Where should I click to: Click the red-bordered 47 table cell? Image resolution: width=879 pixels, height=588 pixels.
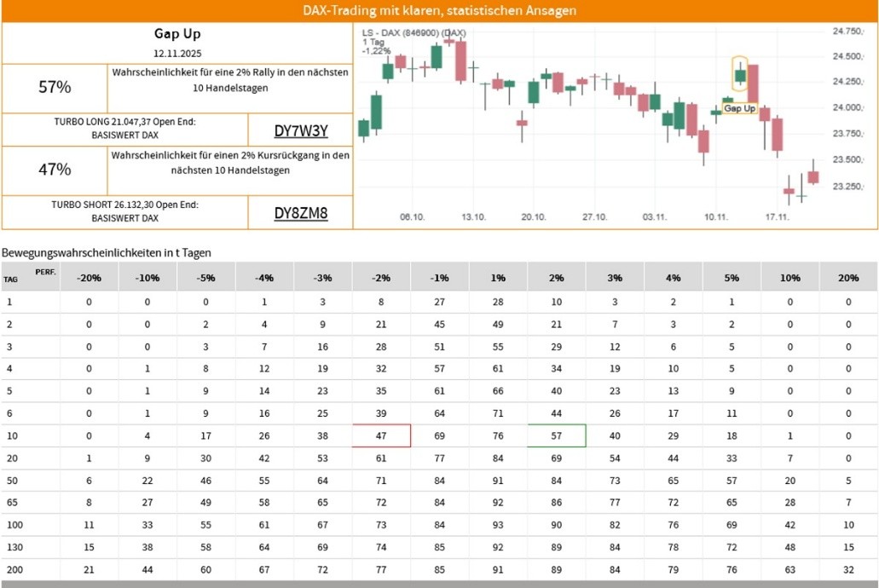[x=381, y=435]
